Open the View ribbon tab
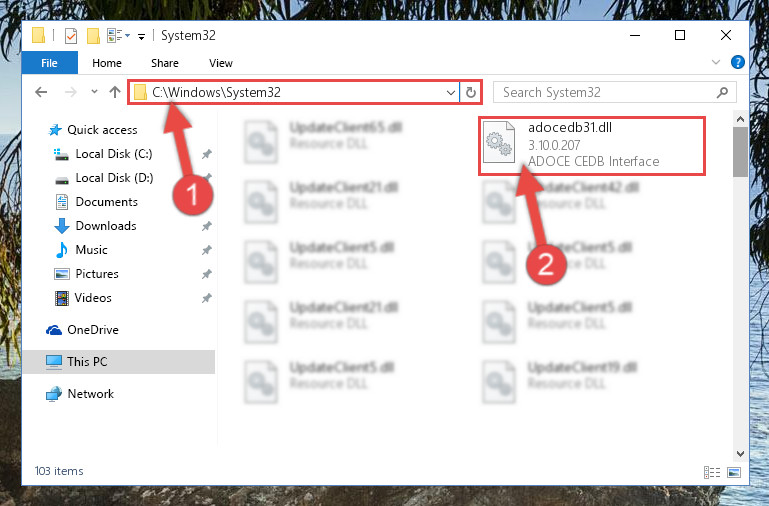The image size is (769, 506). point(221,63)
